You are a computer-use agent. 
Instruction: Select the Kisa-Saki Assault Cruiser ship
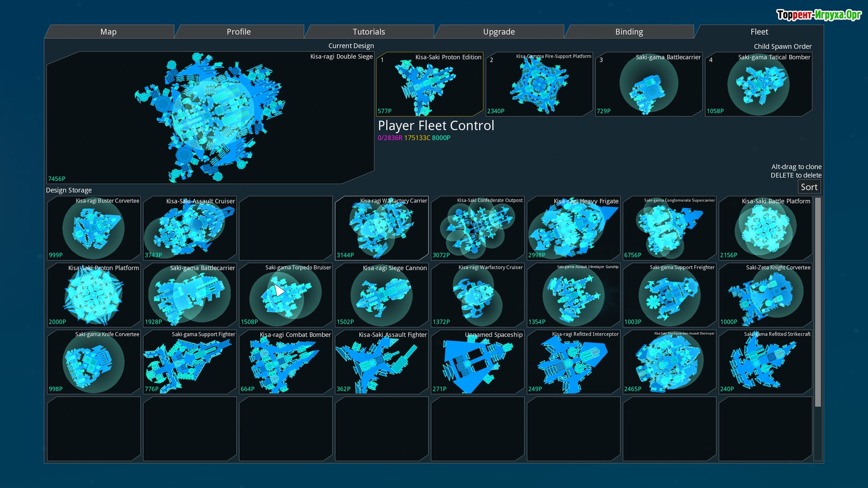(x=189, y=228)
